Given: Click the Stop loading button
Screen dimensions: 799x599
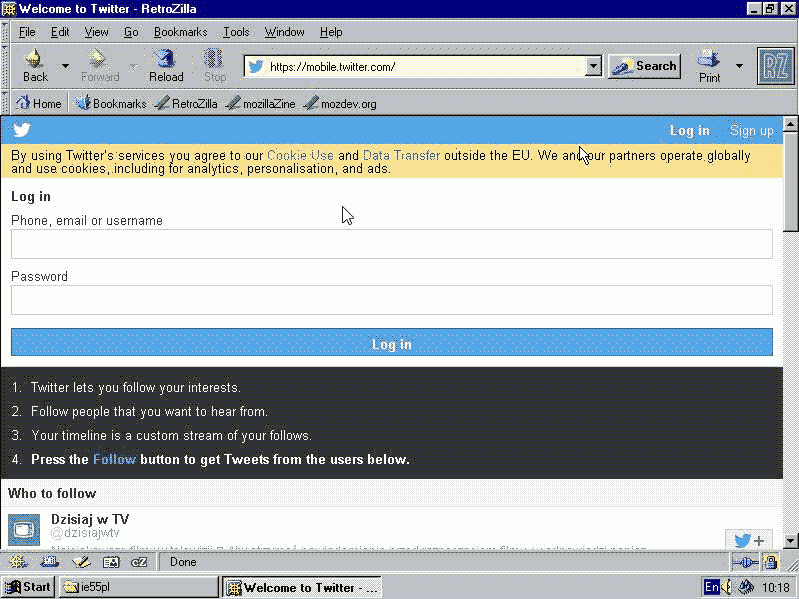Looking at the screenshot, I should coord(215,66).
